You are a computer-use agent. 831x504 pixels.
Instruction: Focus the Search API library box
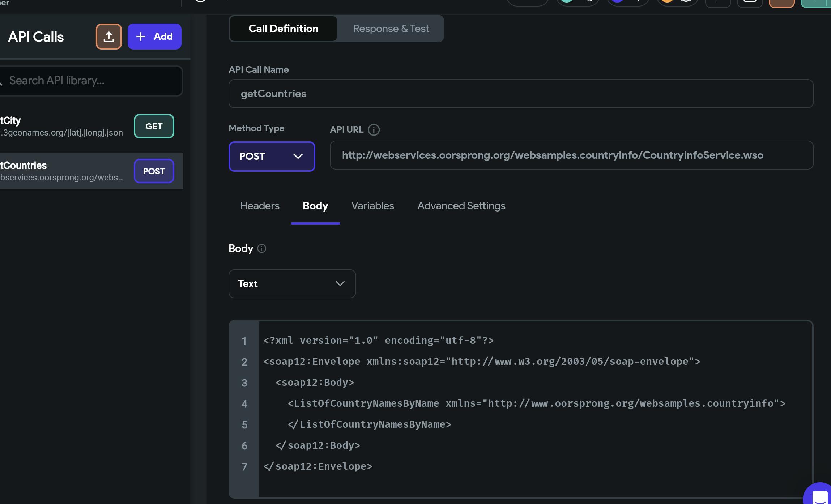coord(90,81)
